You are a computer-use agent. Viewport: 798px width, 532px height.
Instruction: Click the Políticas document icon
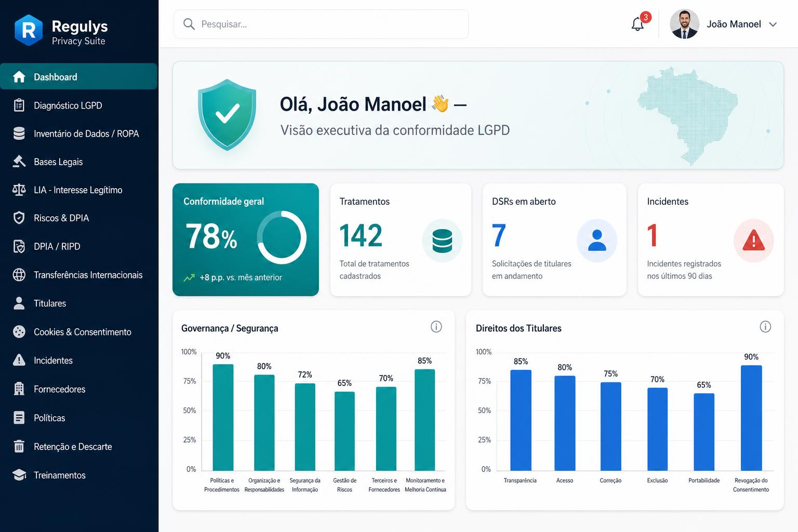[x=19, y=418]
